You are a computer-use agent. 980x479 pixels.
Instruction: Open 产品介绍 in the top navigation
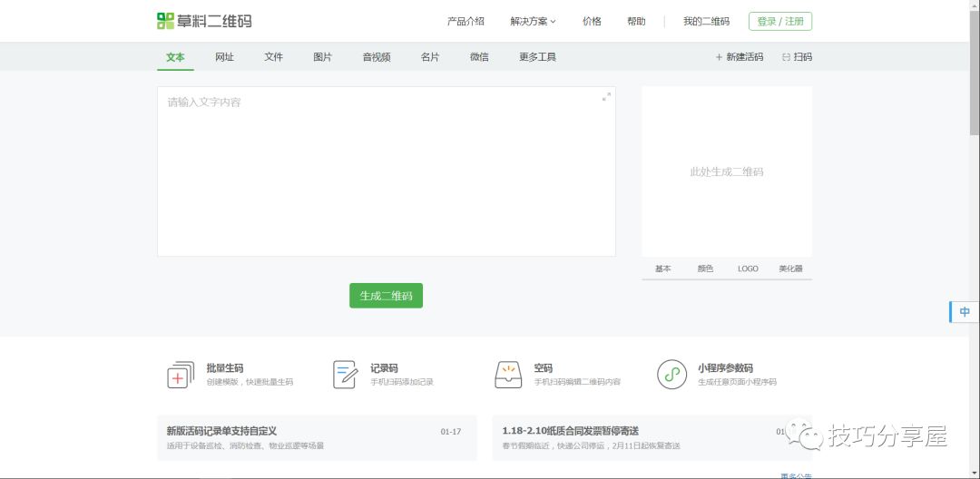coord(465,21)
